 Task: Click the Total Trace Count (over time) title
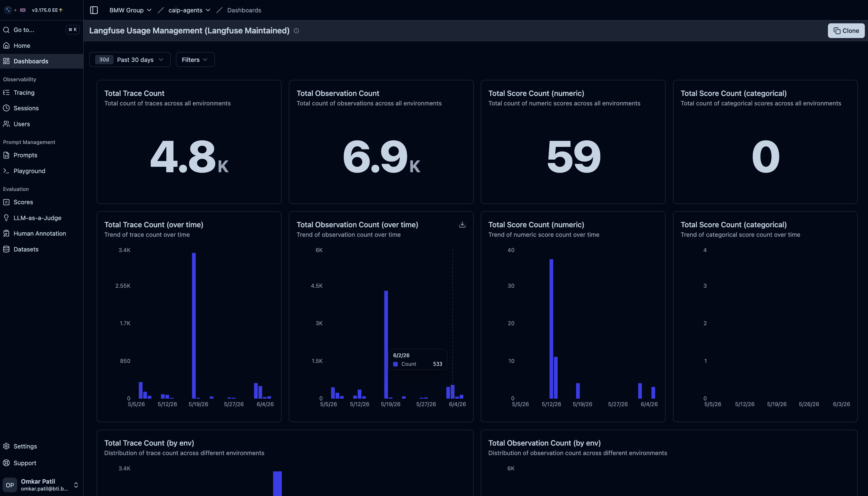point(154,224)
